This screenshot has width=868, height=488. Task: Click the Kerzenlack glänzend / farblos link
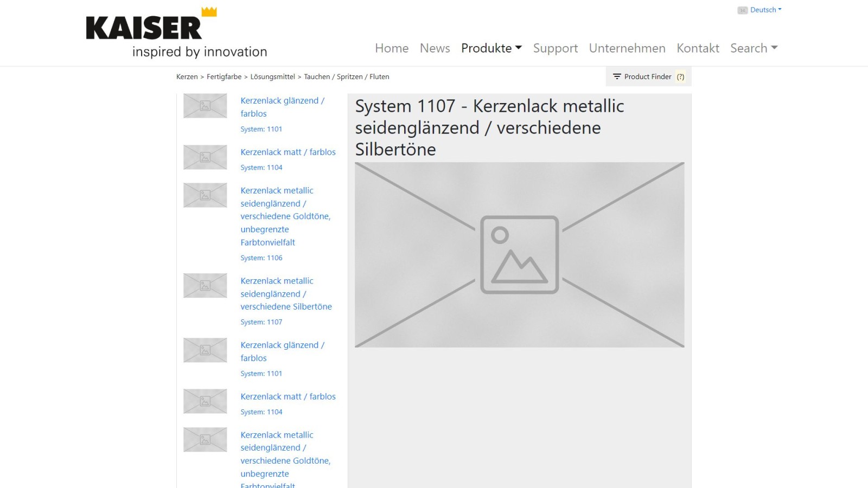pyautogui.click(x=282, y=107)
